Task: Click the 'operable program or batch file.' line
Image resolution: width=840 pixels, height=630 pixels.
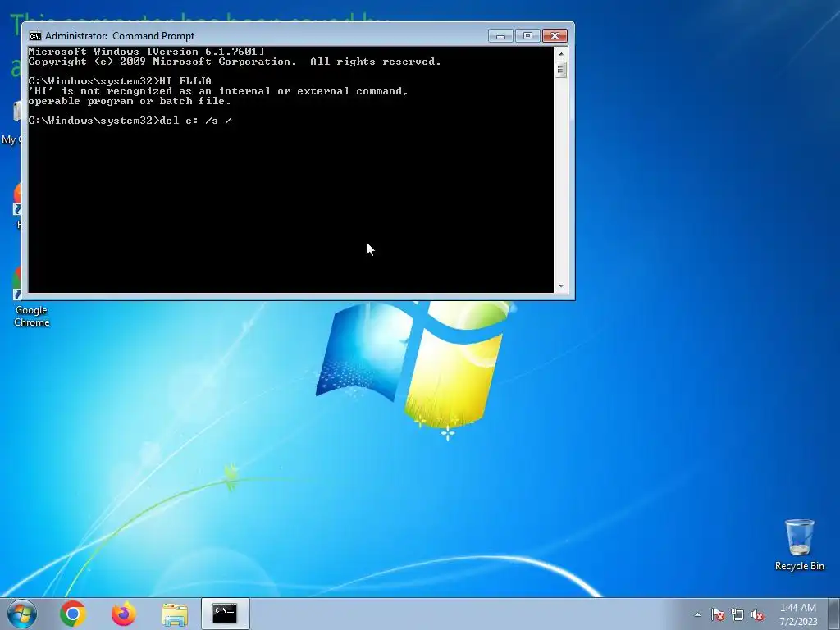Action: (x=130, y=101)
